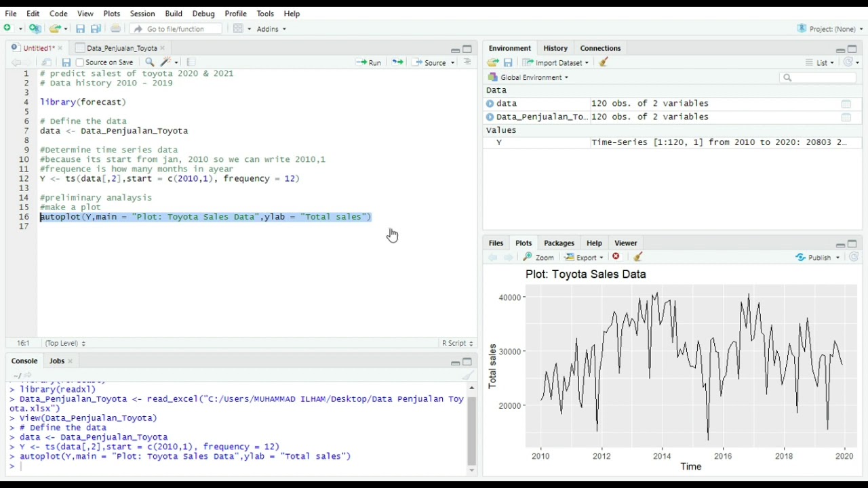
Task: Save the script from the editor toolbar
Action: tap(66, 62)
